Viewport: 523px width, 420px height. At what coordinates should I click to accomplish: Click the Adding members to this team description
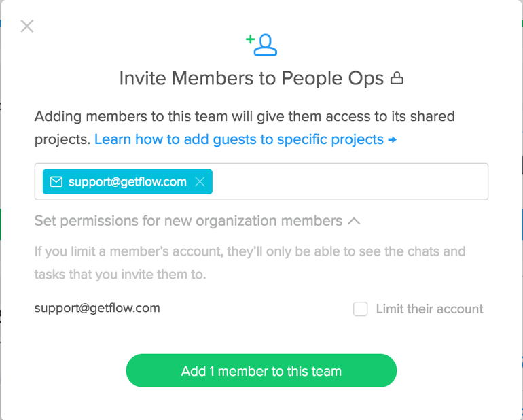pos(245,128)
